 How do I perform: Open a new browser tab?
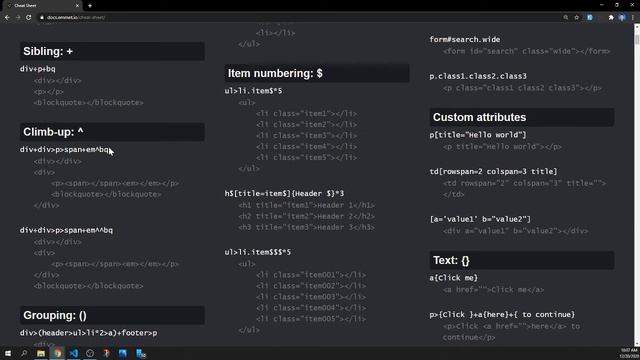tap(90, 6)
